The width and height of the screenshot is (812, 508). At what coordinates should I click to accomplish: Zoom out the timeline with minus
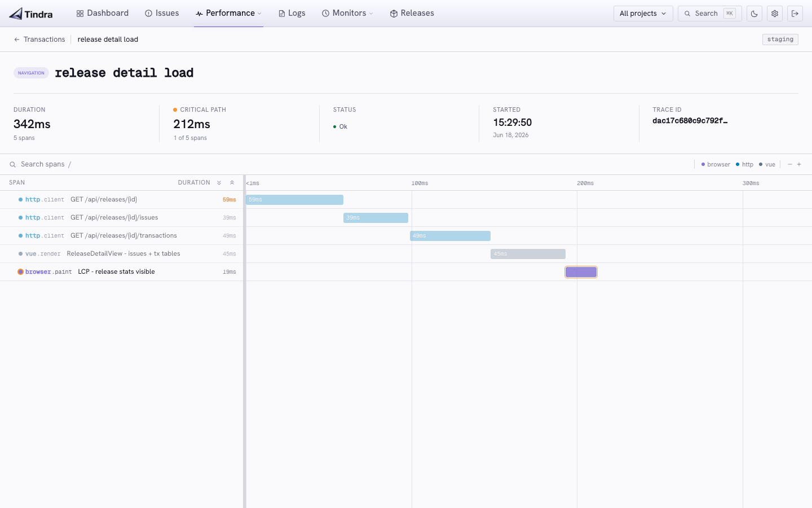790,164
